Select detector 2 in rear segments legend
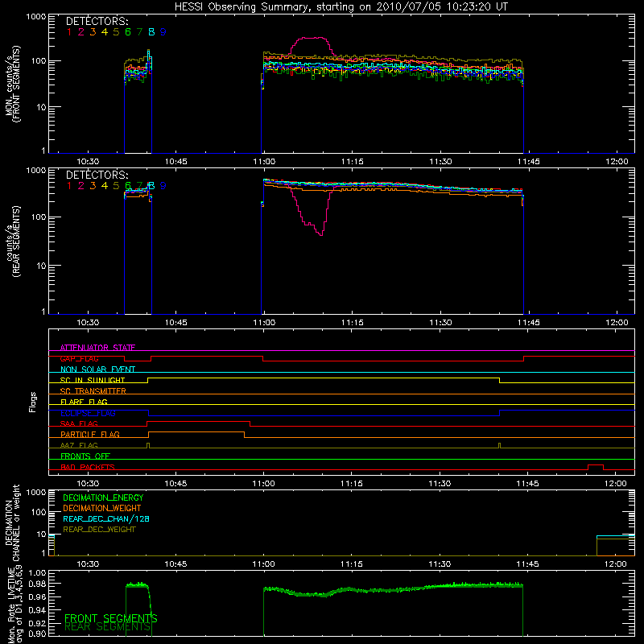The image size is (644, 644). (x=81, y=186)
